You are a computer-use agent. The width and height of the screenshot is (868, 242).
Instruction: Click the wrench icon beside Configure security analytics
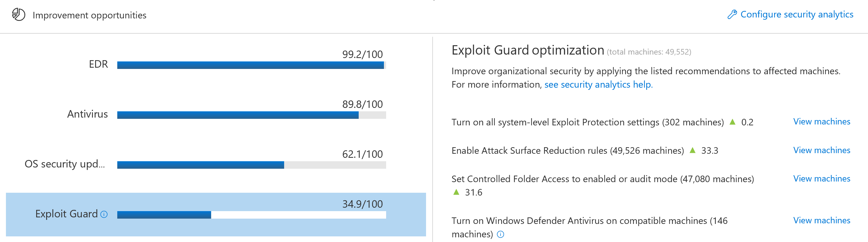point(731,14)
